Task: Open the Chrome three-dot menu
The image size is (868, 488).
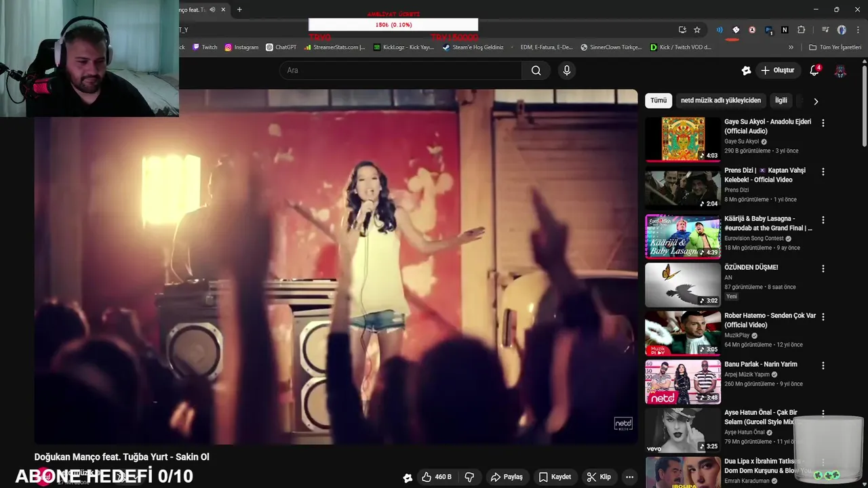Action: point(858,30)
